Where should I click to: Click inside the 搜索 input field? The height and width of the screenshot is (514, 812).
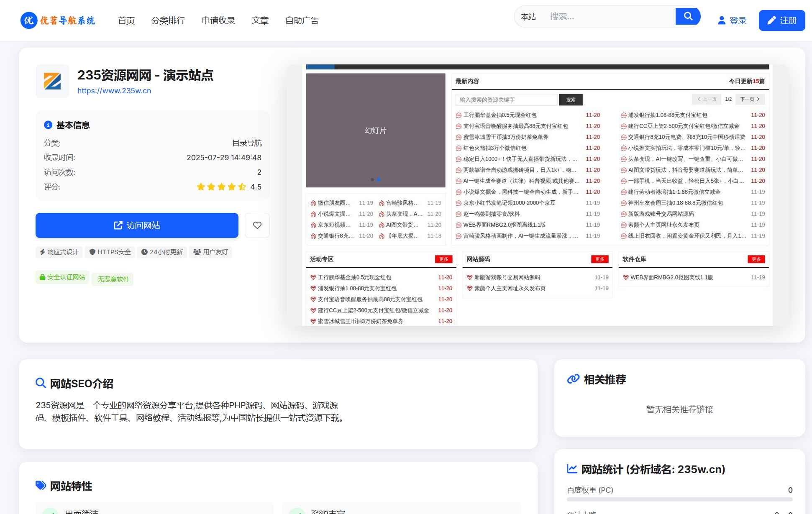pyautogui.click(x=607, y=16)
